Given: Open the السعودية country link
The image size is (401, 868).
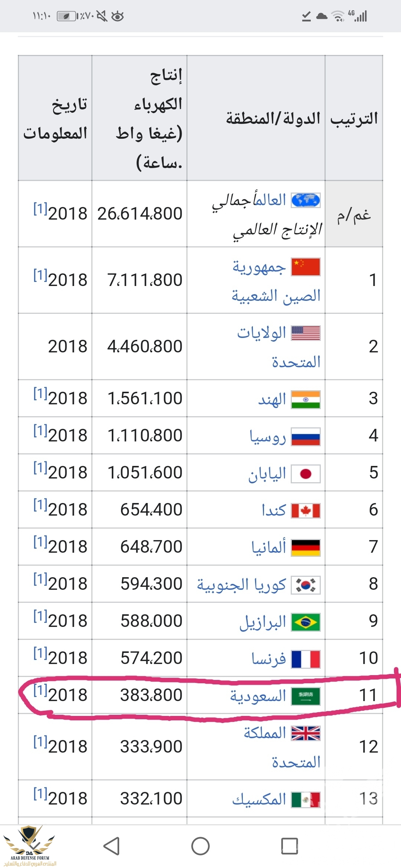Looking at the screenshot, I should coord(258,696).
